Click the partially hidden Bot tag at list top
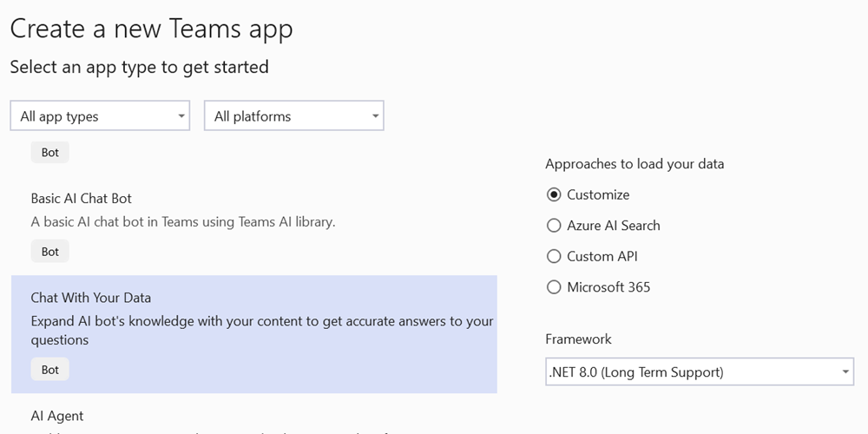The image size is (868, 434). (50, 153)
